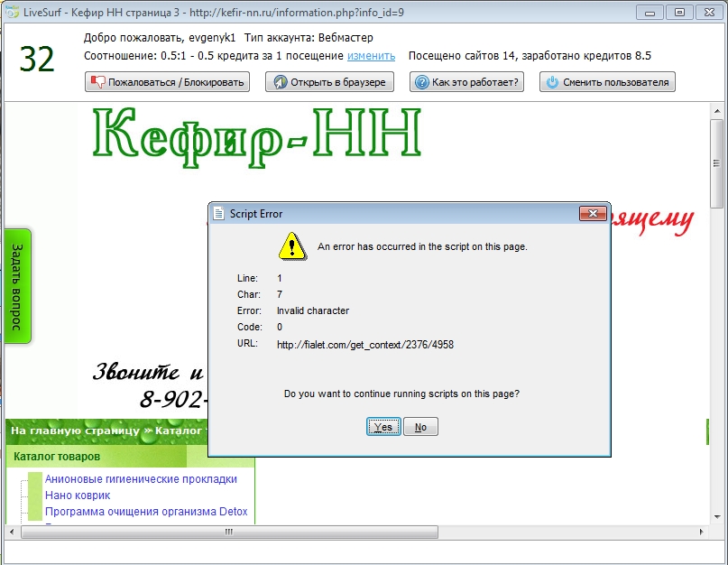This screenshot has width=728, height=565.
Task: Click the compass icon for Открыть в браузере
Action: (281, 82)
